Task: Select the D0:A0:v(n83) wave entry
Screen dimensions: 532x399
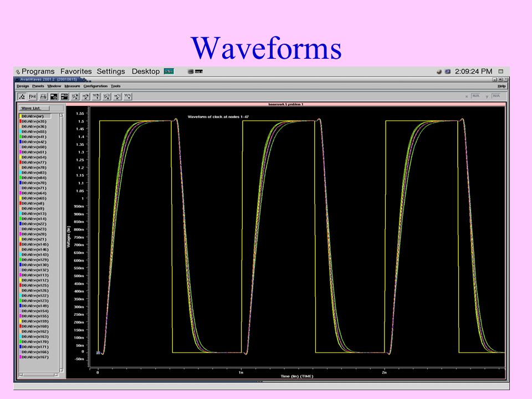Action: [x=34, y=172]
